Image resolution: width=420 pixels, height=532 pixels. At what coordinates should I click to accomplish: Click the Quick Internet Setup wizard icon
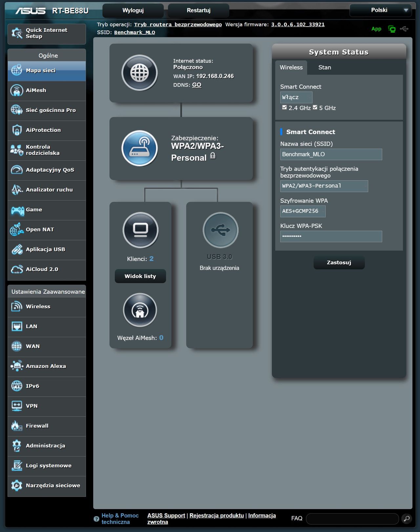(17, 33)
